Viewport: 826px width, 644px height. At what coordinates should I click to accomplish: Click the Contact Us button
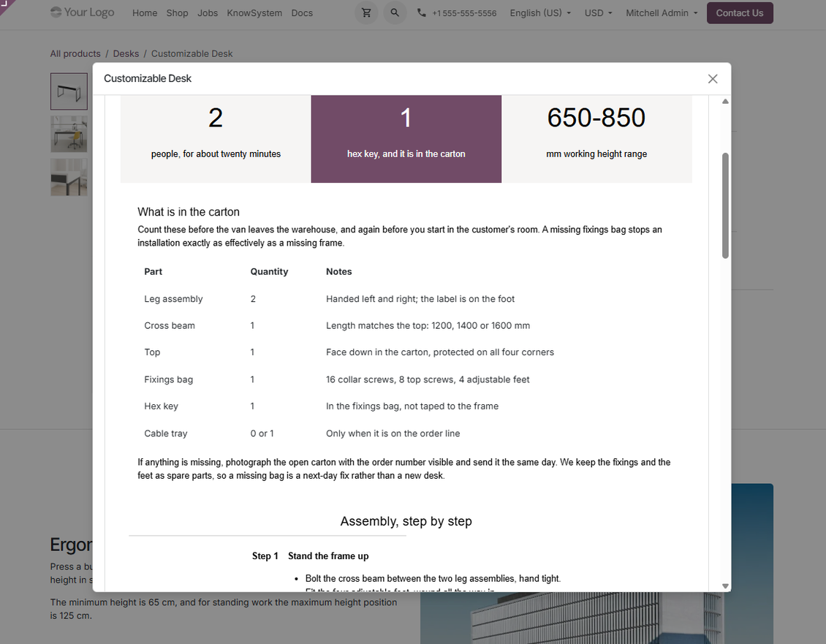pyautogui.click(x=740, y=12)
